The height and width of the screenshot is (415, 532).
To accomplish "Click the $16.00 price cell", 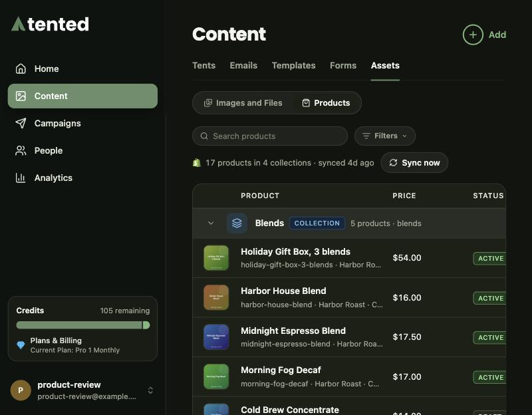I will [407, 297].
